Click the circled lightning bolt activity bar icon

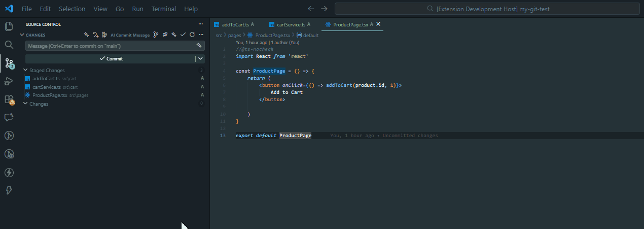click(x=9, y=172)
